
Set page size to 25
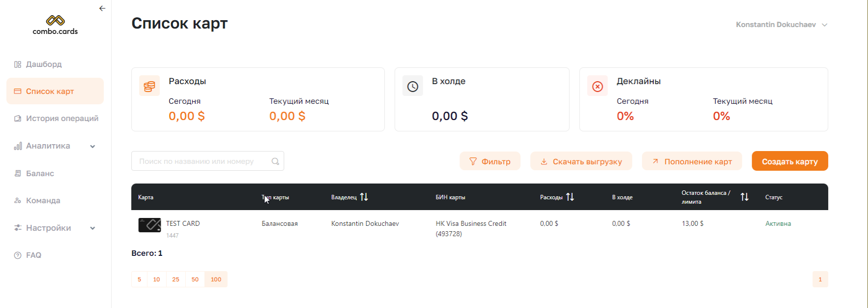pos(175,279)
